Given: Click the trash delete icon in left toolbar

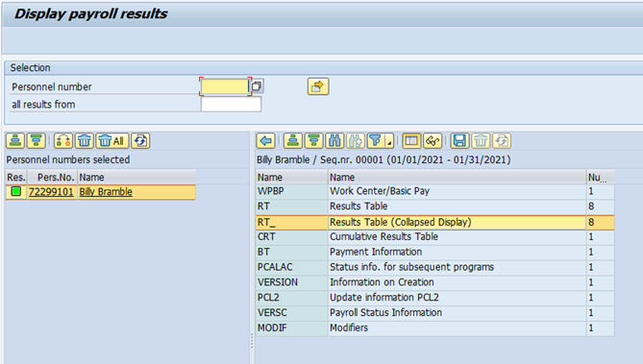Looking at the screenshot, I should coord(85,141).
